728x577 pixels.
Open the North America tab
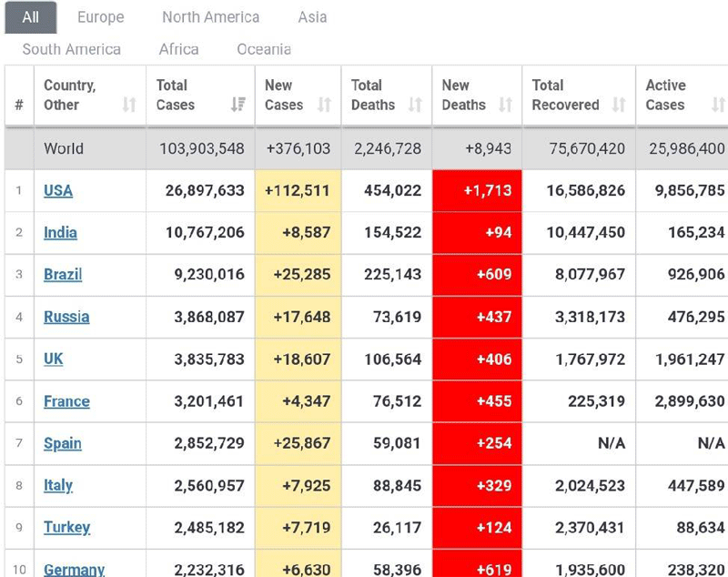(210, 17)
